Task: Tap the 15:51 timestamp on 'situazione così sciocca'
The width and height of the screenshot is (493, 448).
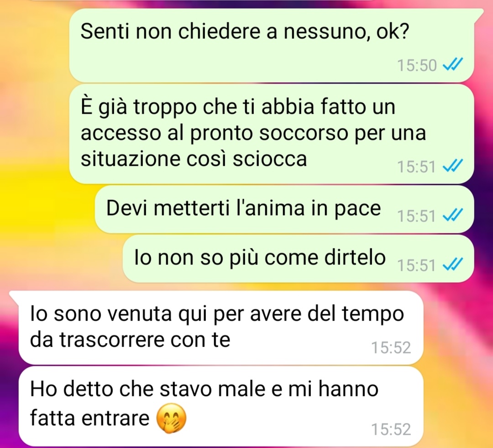Action: [416, 166]
